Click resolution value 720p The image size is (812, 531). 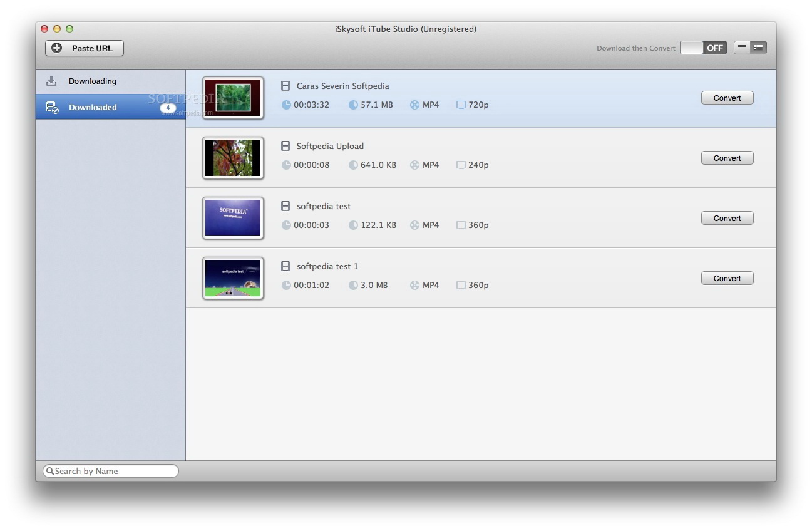[478, 105]
